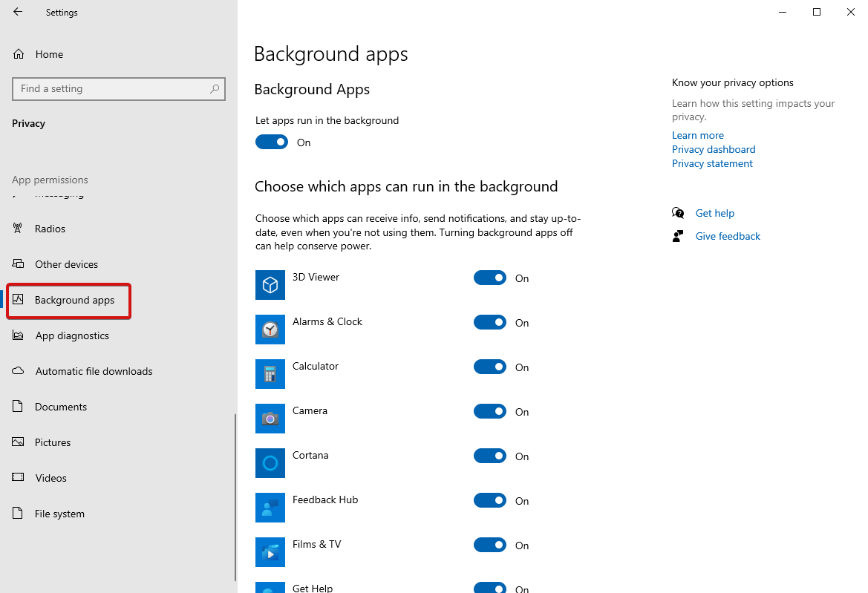This screenshot has width=868, height=593.
Task: Open the Radios privacy section
Action: (50, 229)
